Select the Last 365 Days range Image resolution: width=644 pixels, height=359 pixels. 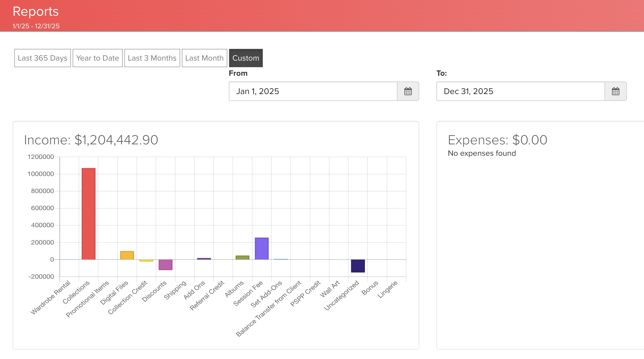point(43,58)
